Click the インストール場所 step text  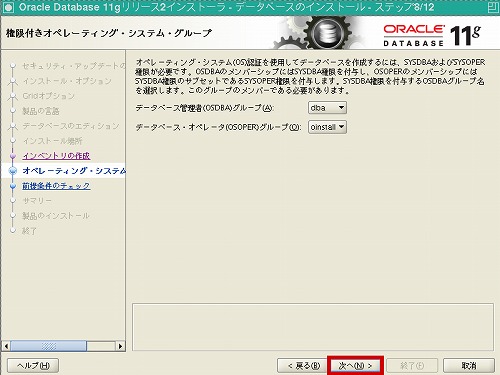click(x=52, y=141)
